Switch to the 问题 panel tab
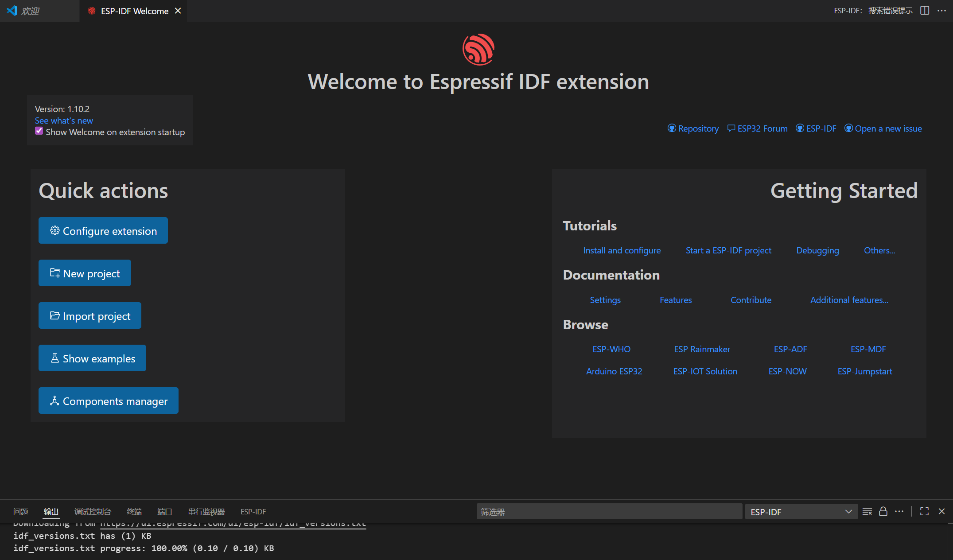 [x=21, y=512]
